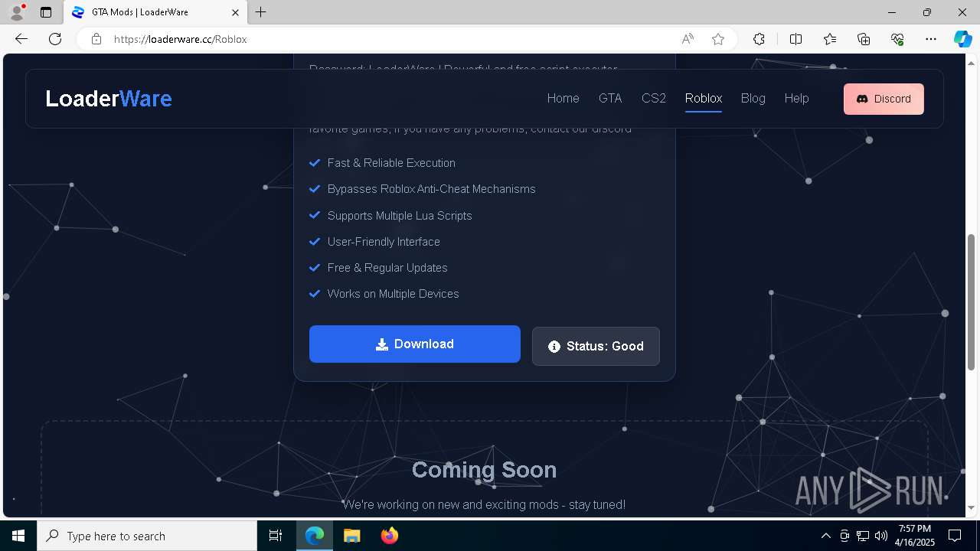Open the taskbar clock and date
This screenshot has height=551, width=980.
tap(915, 536)
